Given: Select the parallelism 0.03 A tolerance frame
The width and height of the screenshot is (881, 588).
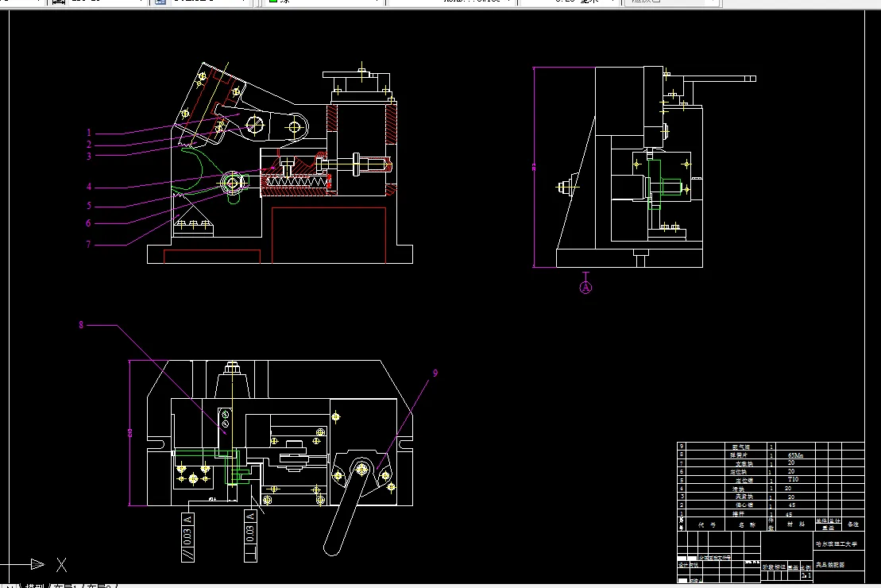Looking at the screenshot, I should 187,537.
